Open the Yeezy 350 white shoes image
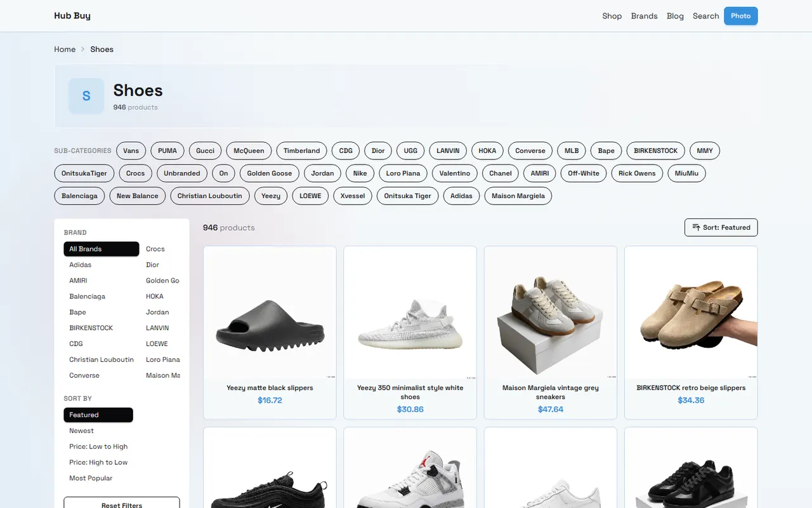 point(410,312)
